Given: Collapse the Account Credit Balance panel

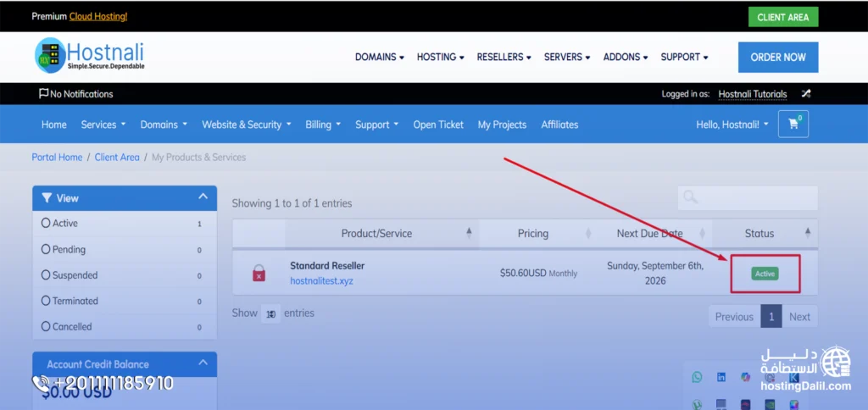Looking at the screenshot, I should point(203,363).
